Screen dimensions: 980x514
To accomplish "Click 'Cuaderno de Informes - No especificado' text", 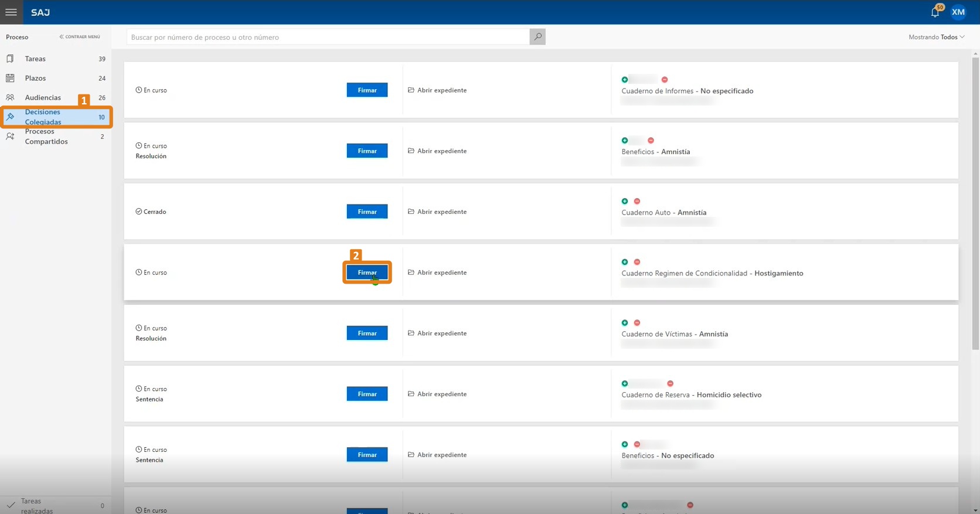I will coord(688,91).
